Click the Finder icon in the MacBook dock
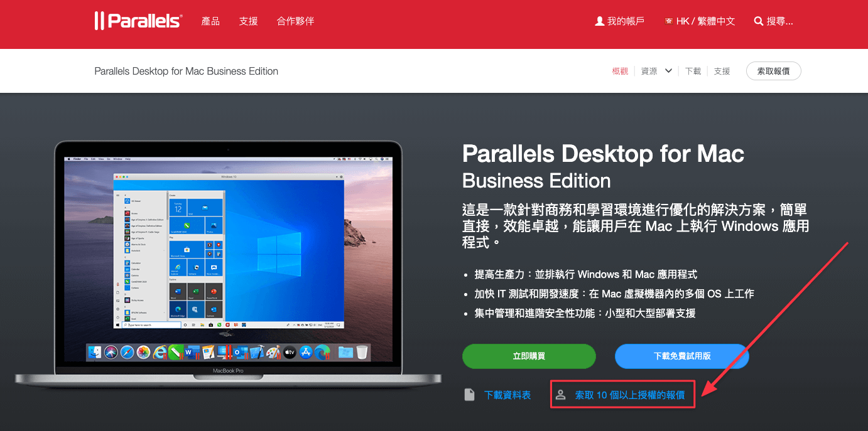The width and height of the screenshot is (868, 431). (x=95, y=353)
